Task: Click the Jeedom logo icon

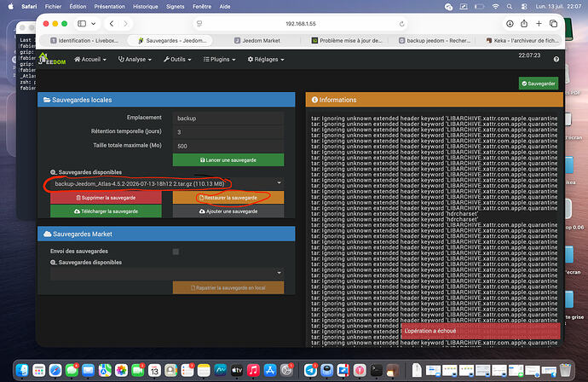Action: (52, 59)
